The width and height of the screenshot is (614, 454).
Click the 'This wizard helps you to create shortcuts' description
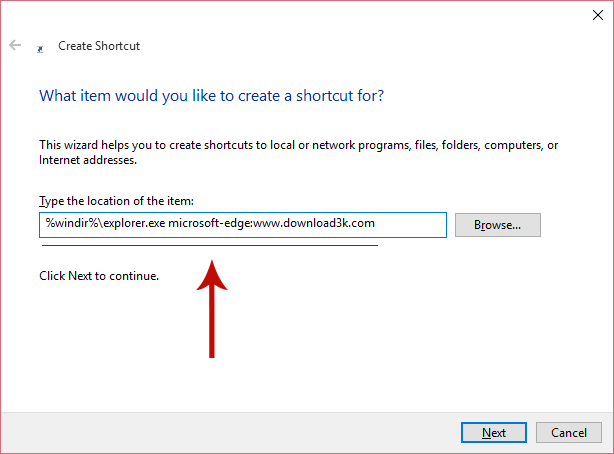(x=298, y=152)
